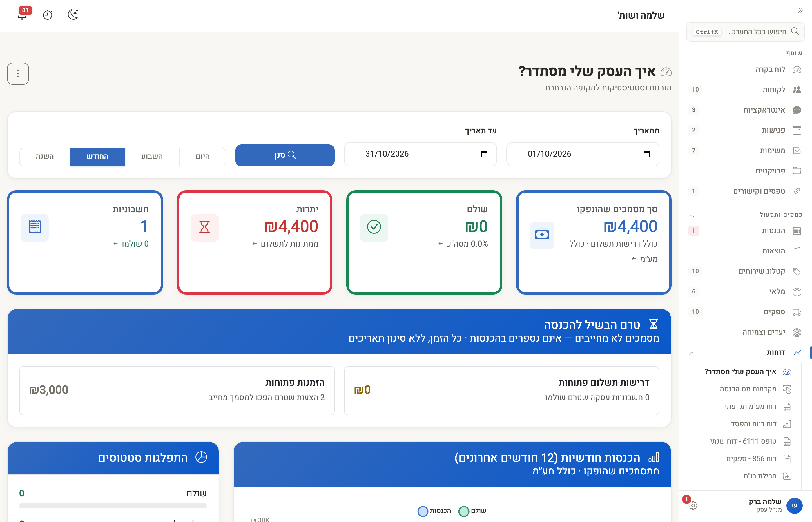Toggle dark mode moon icon

73,14
